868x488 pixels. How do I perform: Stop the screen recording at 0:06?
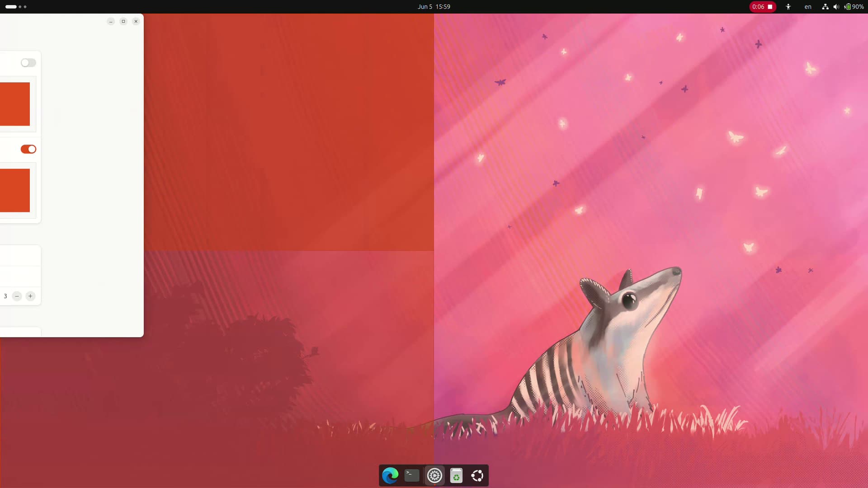(x=763, y=7)
